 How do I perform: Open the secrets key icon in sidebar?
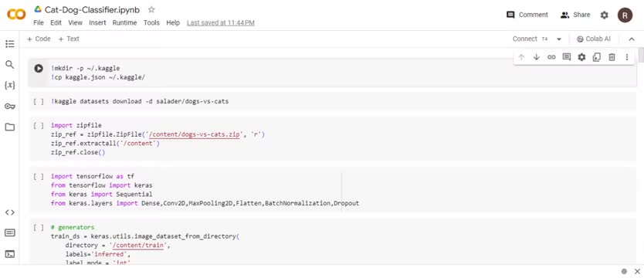[x=10, y=107]
